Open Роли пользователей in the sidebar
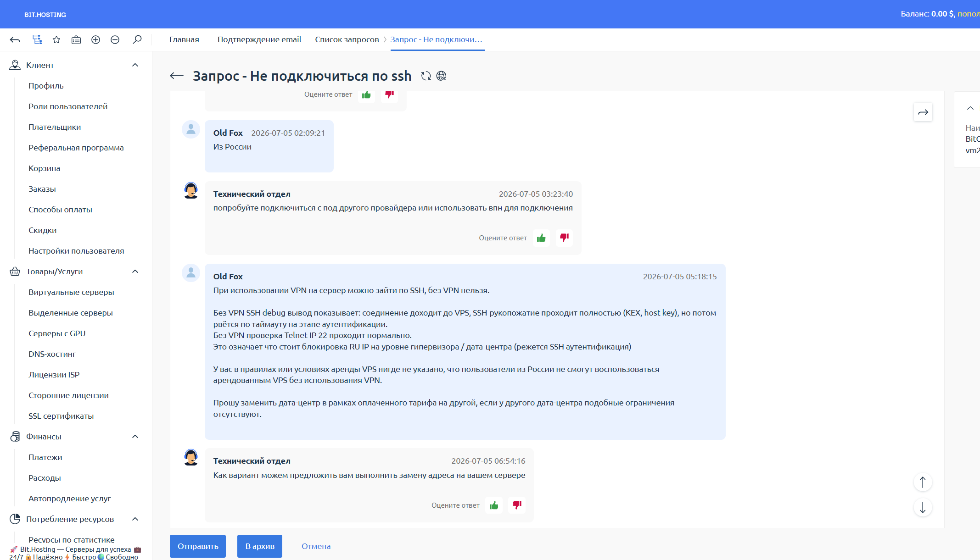 (x=68, y=106)
